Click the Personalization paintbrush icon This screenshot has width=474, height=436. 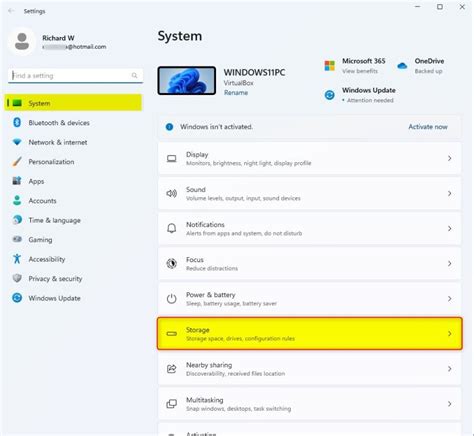pyautogui.click(x=17, y=162)
